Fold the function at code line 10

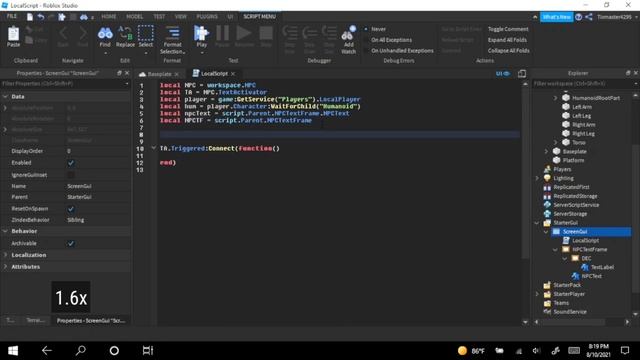click(x=153, y=148)
